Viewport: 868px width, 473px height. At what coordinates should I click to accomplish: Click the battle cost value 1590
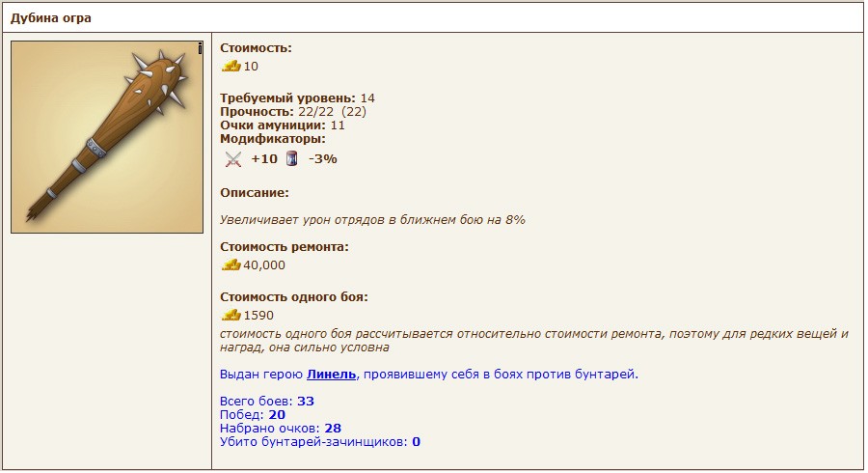tap(258, 316)
